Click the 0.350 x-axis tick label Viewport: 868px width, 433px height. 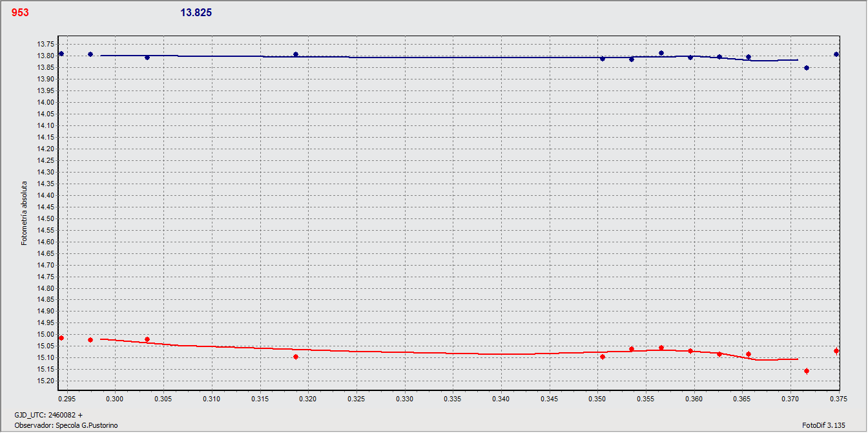click(598, 399)
